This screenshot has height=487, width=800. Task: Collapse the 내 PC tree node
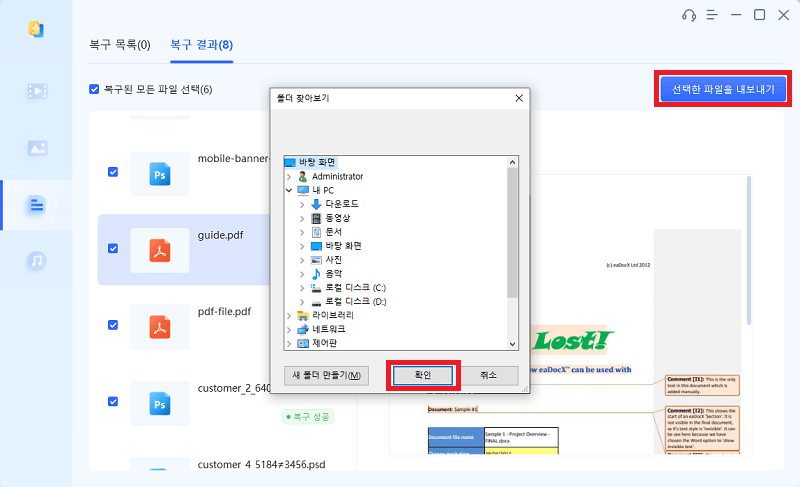pos(289,190)
